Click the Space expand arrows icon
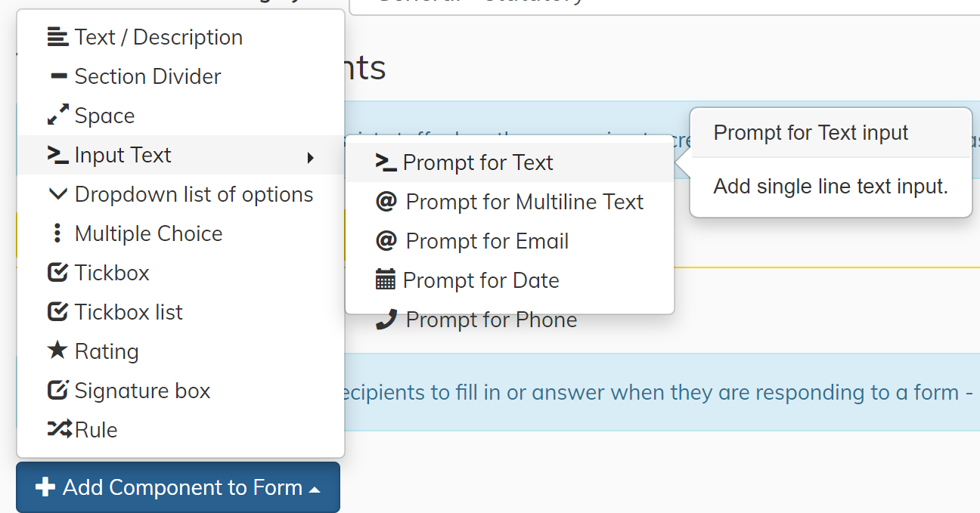The image size is (980, 513). point(57,116)
